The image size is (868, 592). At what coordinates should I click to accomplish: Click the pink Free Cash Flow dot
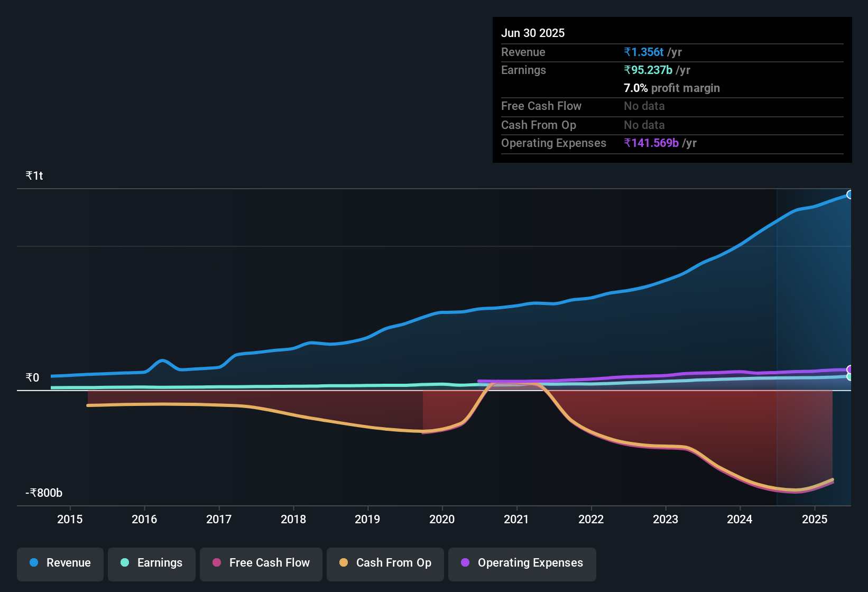(216, 563)
